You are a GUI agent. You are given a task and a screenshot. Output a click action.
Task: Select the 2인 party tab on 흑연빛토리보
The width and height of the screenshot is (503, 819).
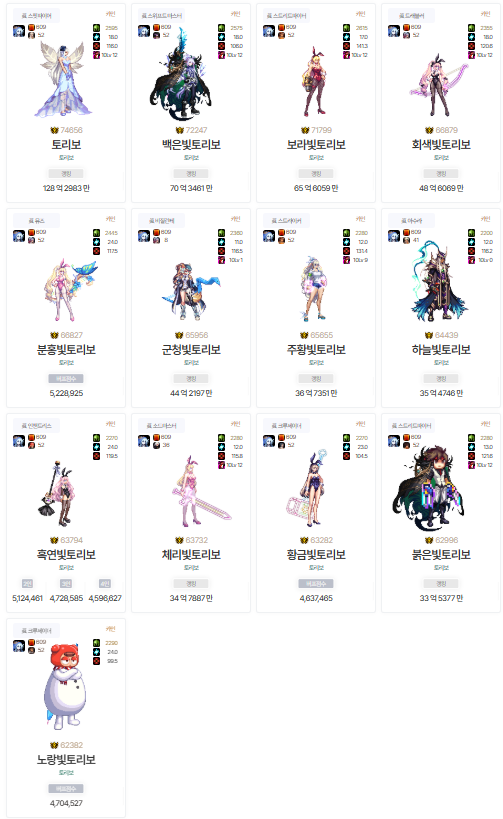[27, 583]
